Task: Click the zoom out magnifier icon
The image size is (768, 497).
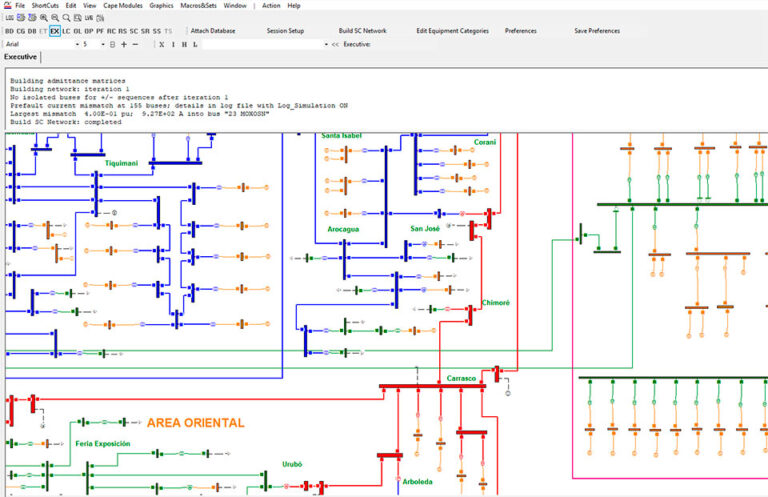Action: 55,18
